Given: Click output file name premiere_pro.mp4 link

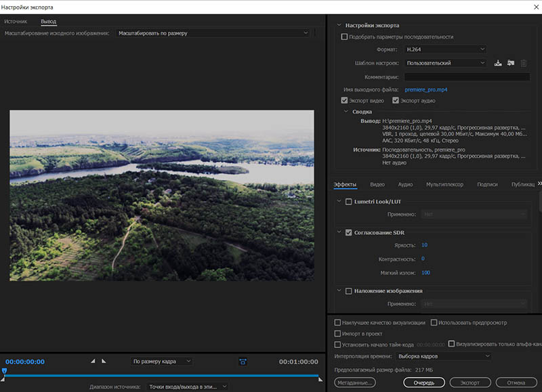Looking at the screenshot, I should coord(426,89).
